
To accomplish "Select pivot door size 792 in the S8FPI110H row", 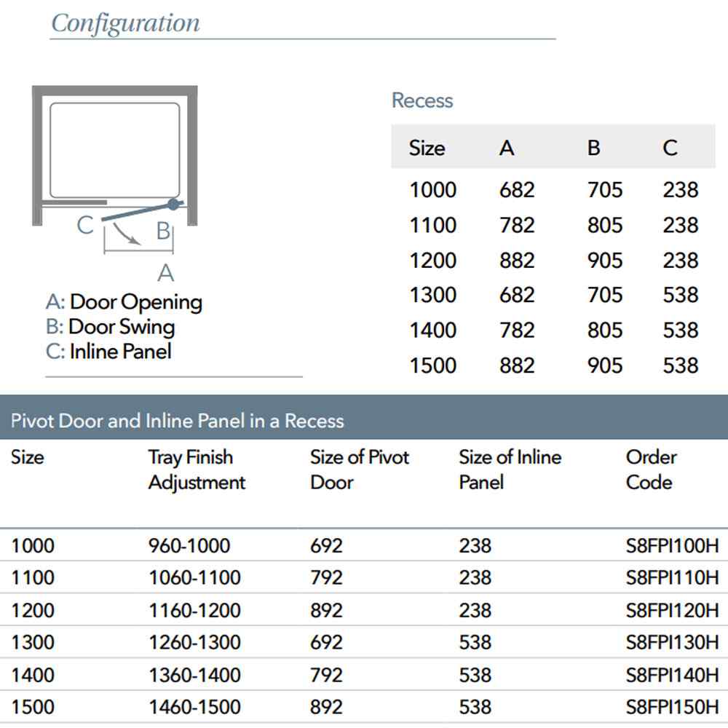I will tap(326, 578).
